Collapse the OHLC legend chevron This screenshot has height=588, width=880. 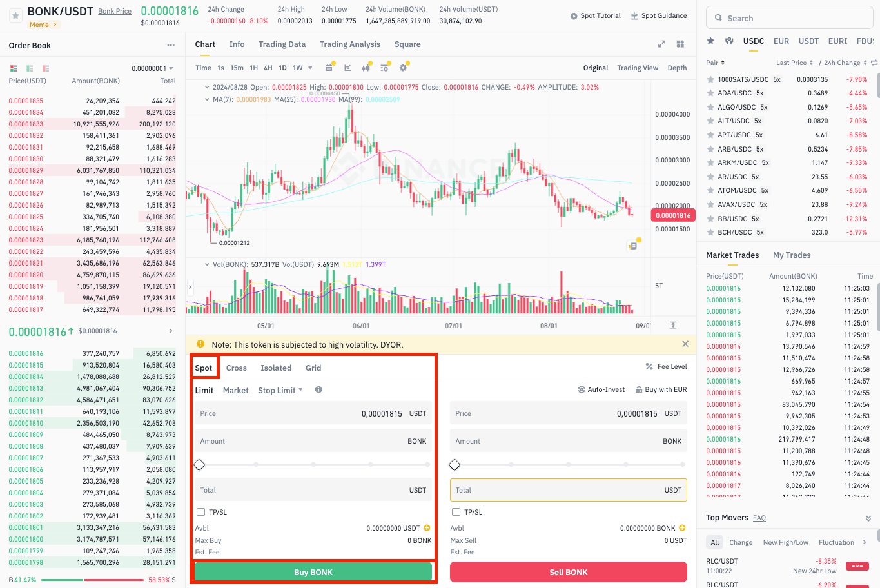[x=207, y=87]
